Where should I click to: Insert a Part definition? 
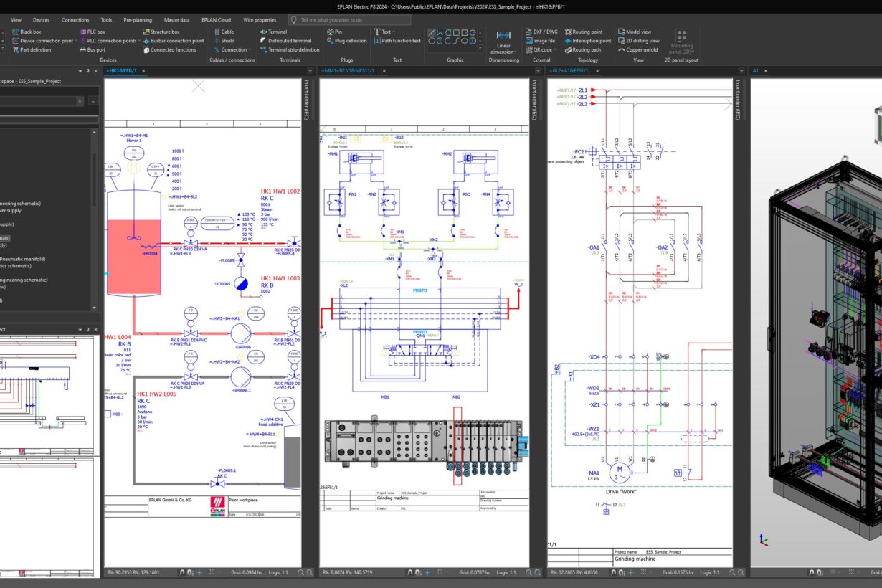pyautogui.click(x=32, y=50)
